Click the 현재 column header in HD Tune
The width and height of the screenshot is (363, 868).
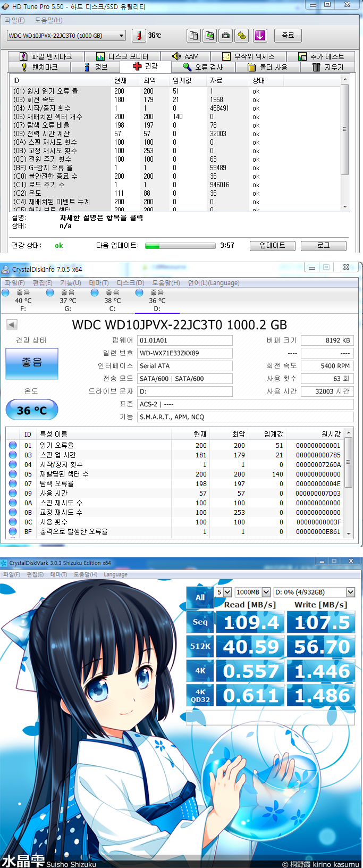(126, 80)
